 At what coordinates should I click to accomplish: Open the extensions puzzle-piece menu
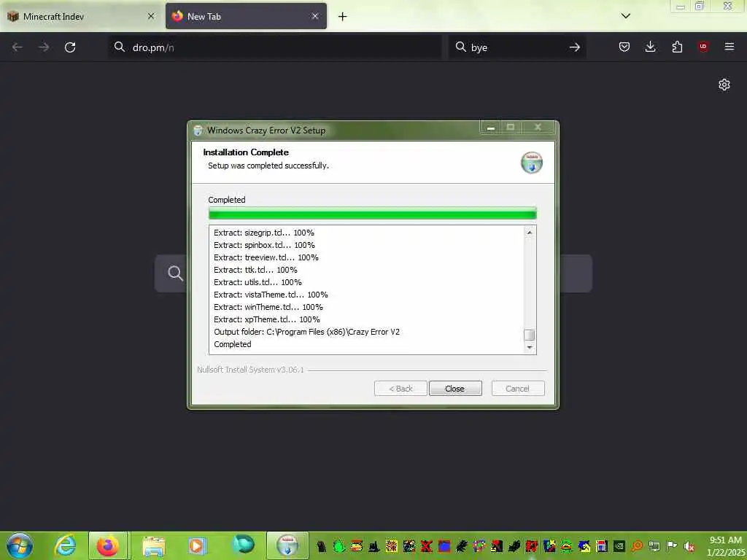677,47
